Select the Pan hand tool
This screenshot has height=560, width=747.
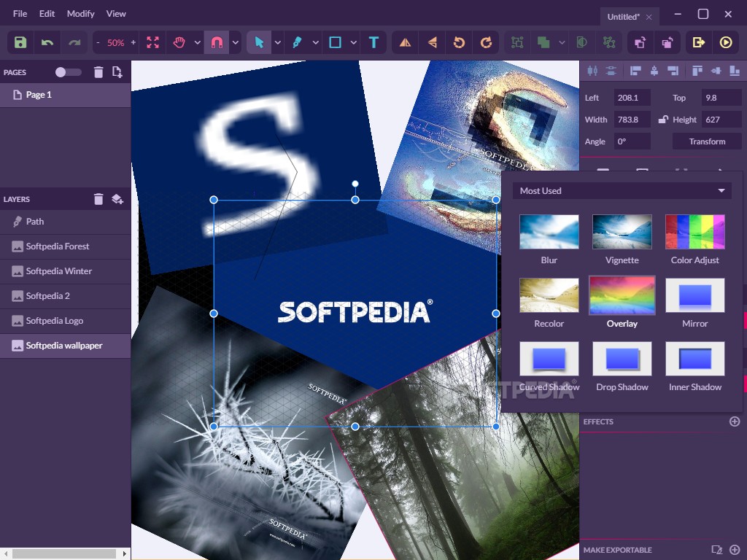click(179, 42)
